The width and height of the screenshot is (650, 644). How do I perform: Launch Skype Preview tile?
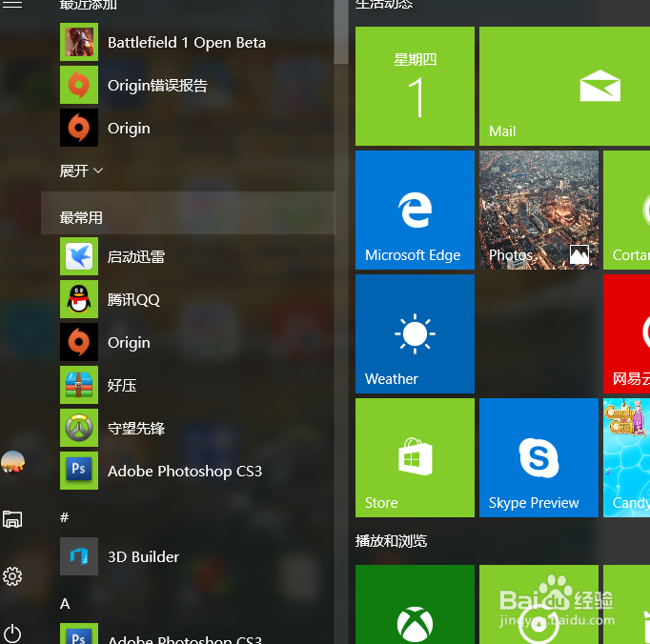[x=538, y=458]
